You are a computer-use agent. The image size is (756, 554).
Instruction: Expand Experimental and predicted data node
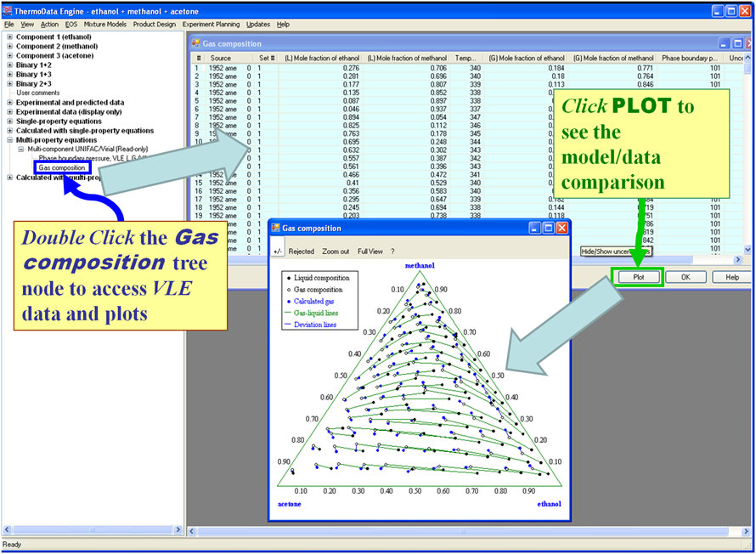tap(9, 102)
